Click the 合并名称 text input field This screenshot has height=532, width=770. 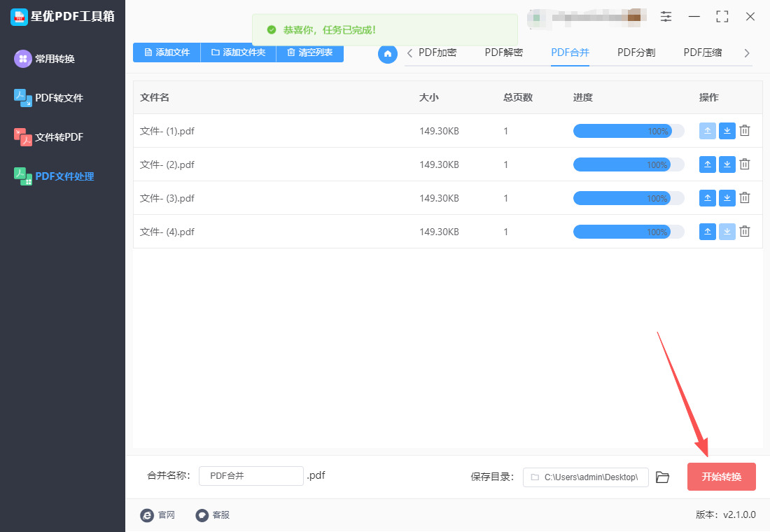pos(251,476)
